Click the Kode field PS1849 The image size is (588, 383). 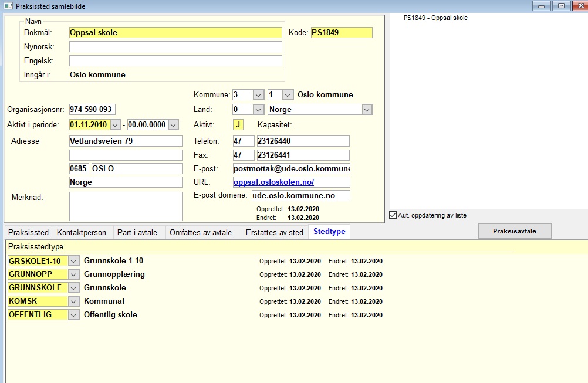click(342, 33)
